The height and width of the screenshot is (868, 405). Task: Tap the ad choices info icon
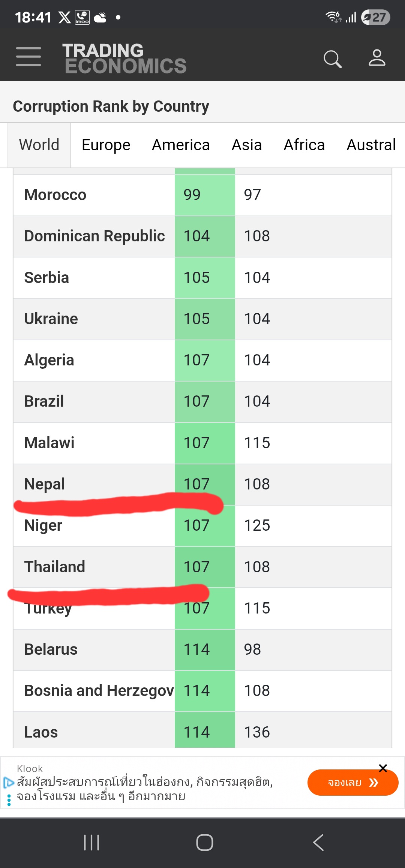tap(8, 783)
